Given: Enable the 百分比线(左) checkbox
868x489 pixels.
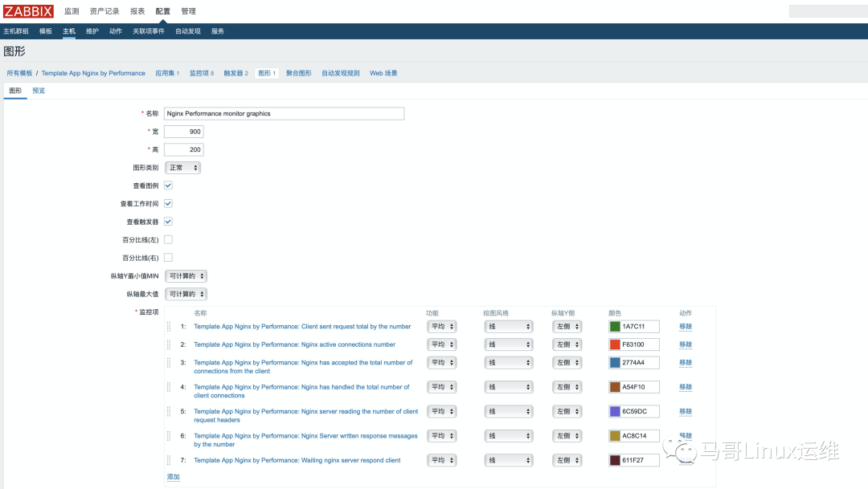Looking at the screenshot, I should point(168,239).
